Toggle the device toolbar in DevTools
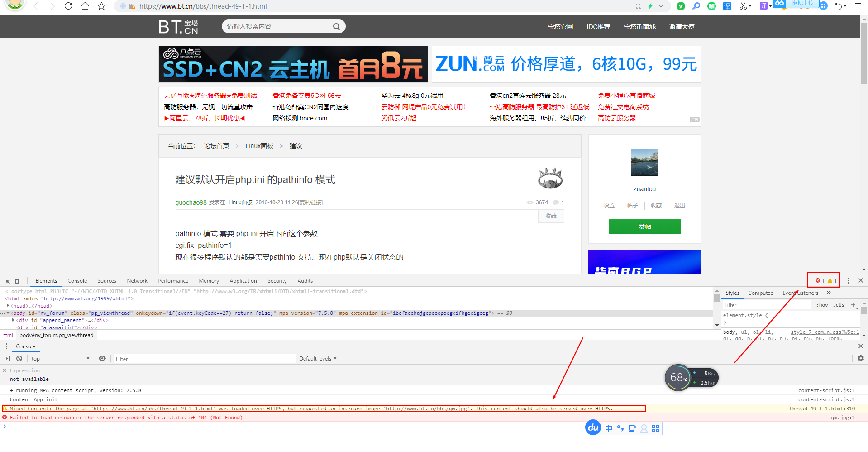The image size is (868, 452). (x=18, y=280)
